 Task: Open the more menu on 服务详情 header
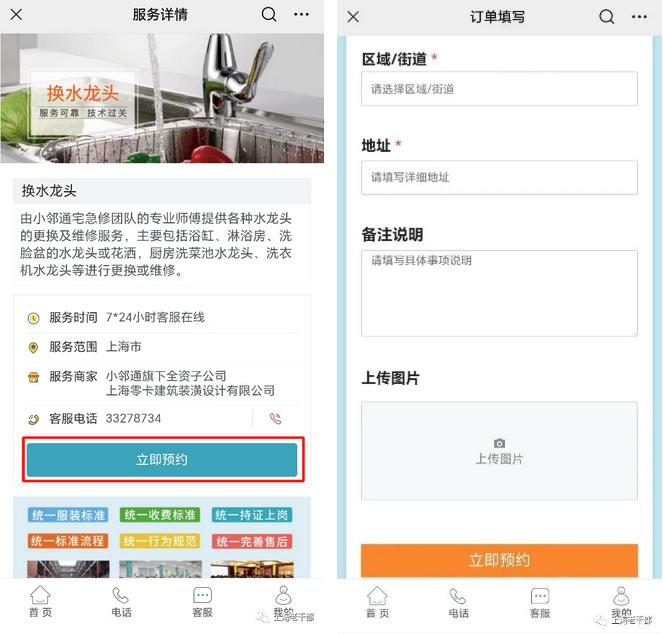(x=301, y=14)
